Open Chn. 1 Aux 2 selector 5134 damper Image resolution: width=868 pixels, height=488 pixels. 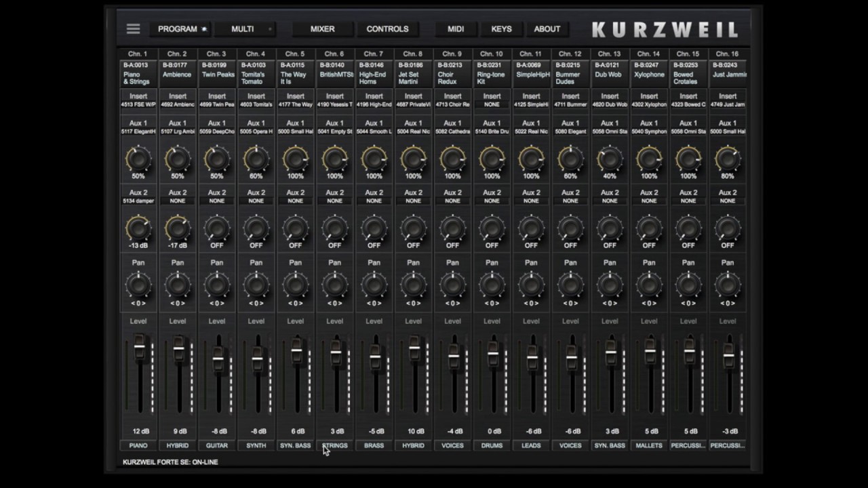pos(138,201)
